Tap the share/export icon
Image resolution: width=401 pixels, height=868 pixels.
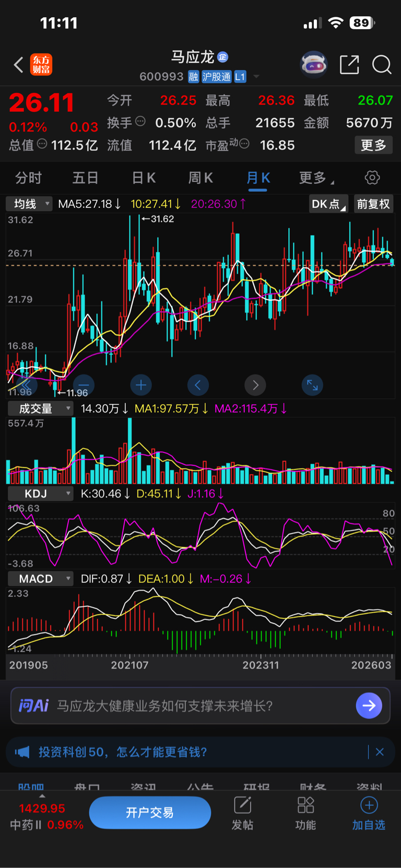(349, 65)
